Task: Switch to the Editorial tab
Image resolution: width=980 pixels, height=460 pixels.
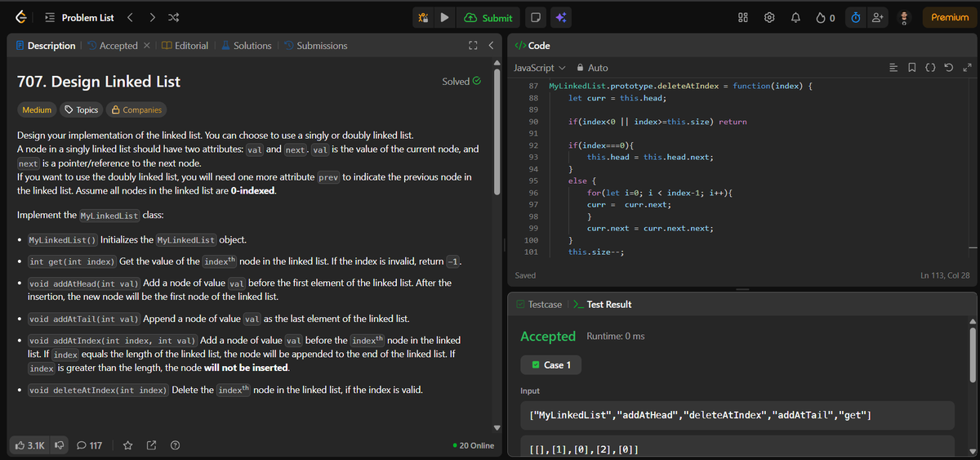Action: 185,46
